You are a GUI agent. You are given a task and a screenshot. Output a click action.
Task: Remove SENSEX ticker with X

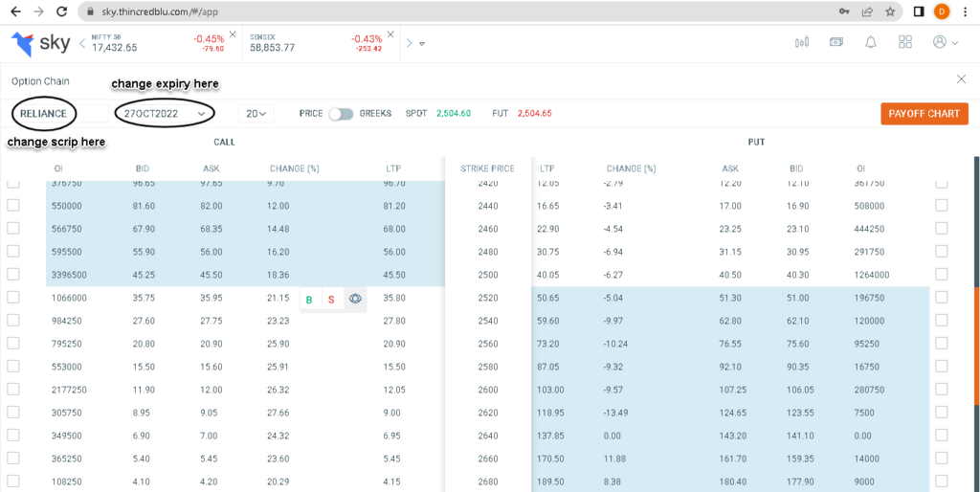point(390,34)
